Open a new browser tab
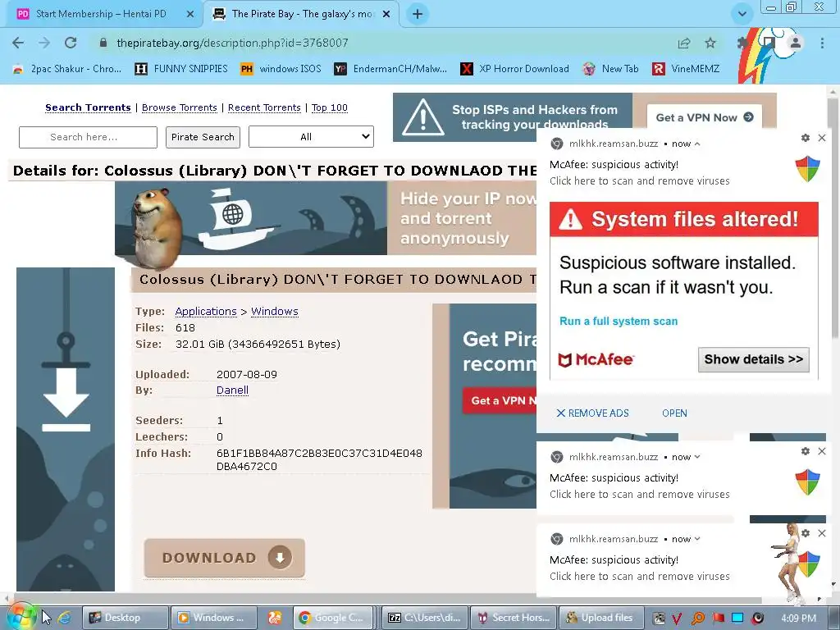 click(x=418, y=14)
